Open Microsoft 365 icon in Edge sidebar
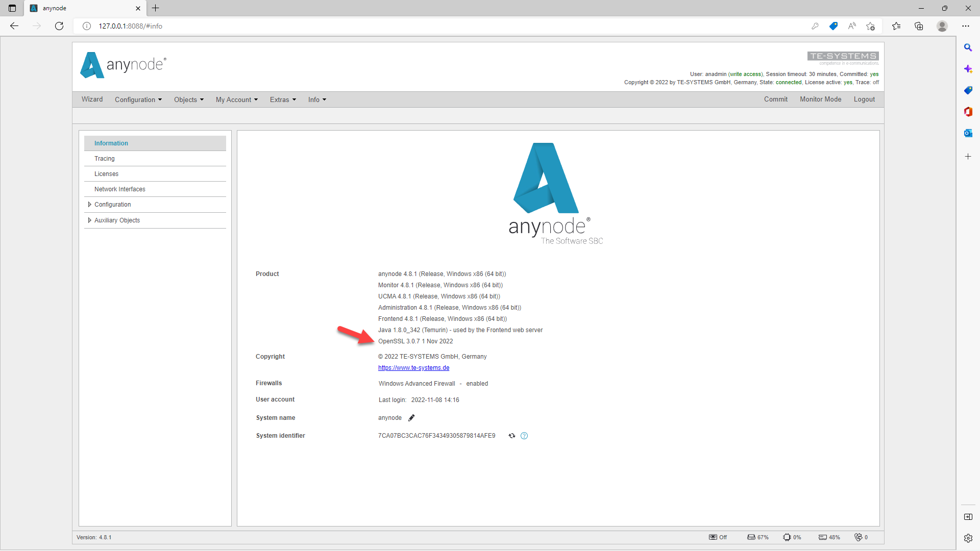 click(x=968, y=112)
